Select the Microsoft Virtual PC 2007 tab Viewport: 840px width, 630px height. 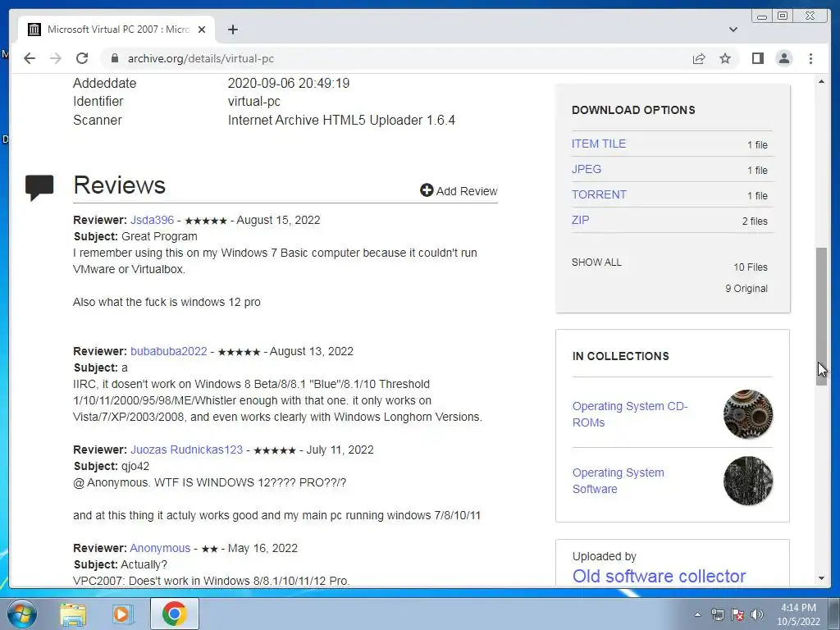[116, 30]
